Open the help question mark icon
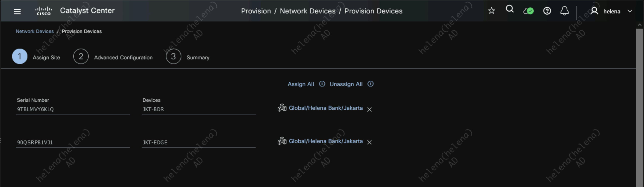The width and height of the screenshot is (644, 187). click(547, 11)
